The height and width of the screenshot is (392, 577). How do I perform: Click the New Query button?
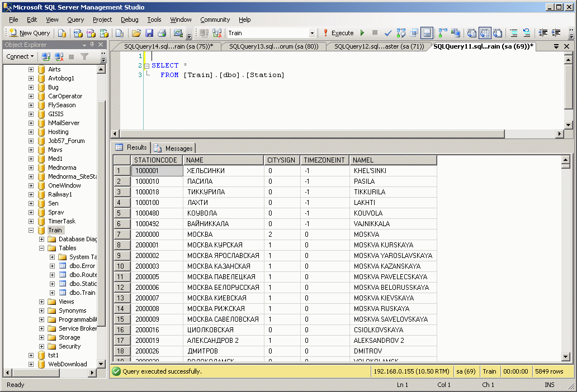pos(30,33)
